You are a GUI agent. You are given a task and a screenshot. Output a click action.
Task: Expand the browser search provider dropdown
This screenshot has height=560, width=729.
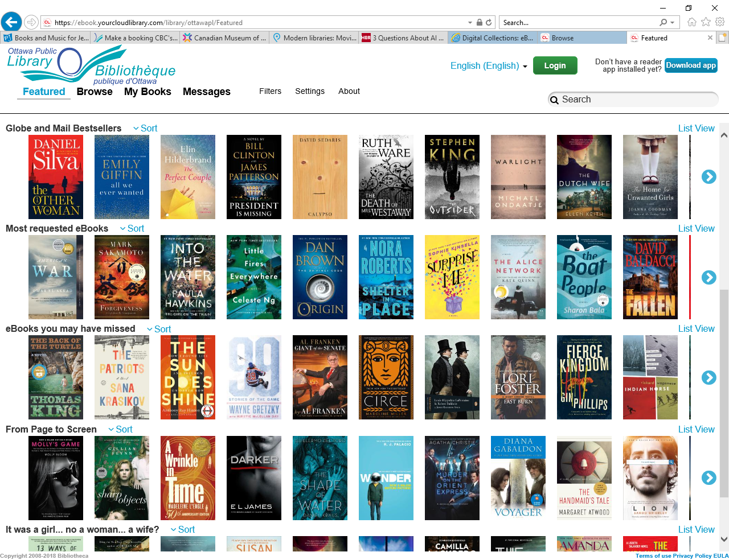673,23
